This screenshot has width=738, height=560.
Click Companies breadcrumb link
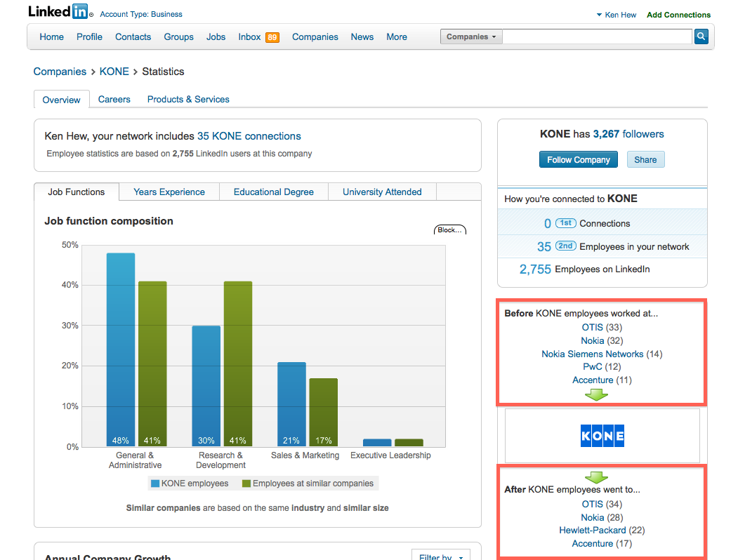(x=60, y=72)
